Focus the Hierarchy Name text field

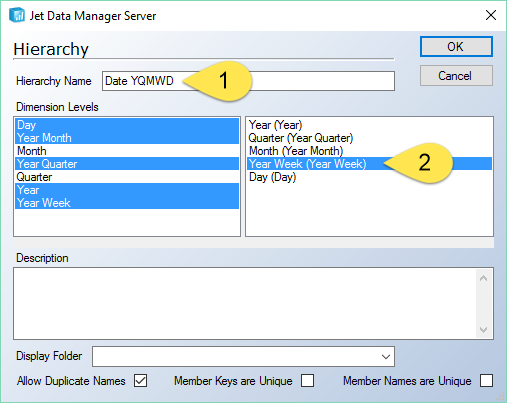coord(248,81)
